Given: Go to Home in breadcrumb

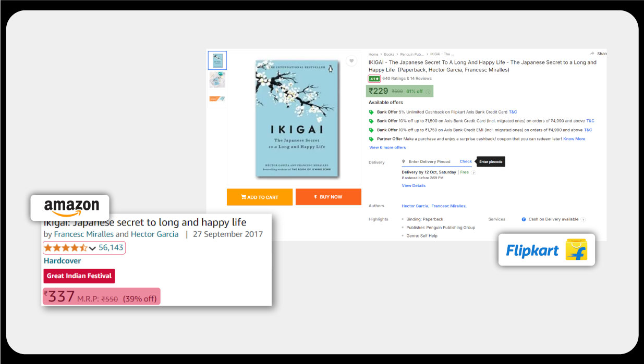Looking at the screenshot, I should tap(373, 54).
